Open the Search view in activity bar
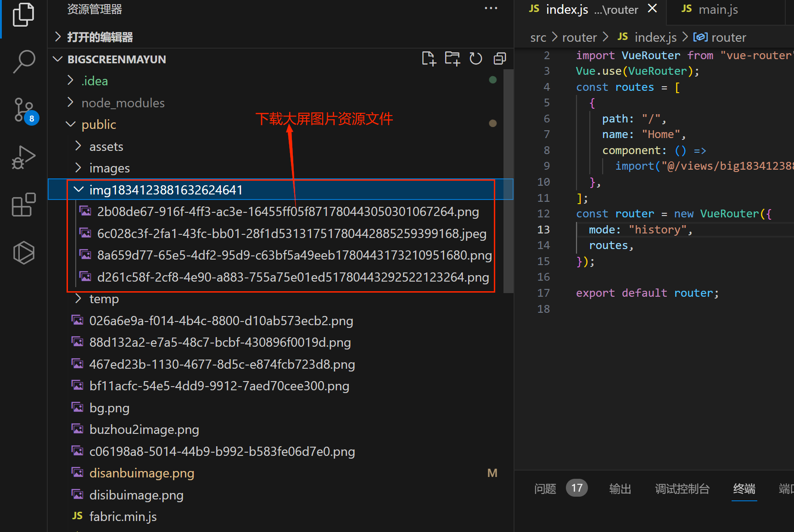This screenshot has width=794, height=532. tap(23, 61)
